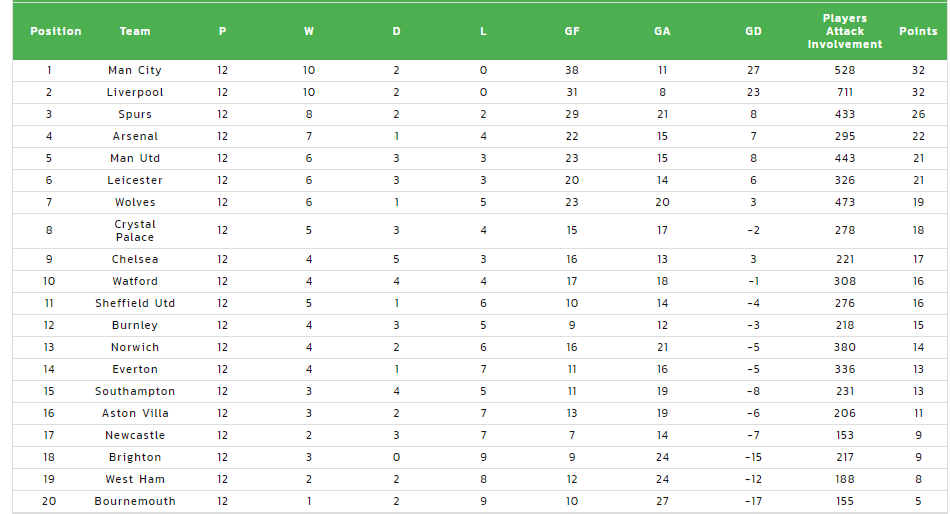Click the GF column header
Screen dimensions: 950x514
572,31
